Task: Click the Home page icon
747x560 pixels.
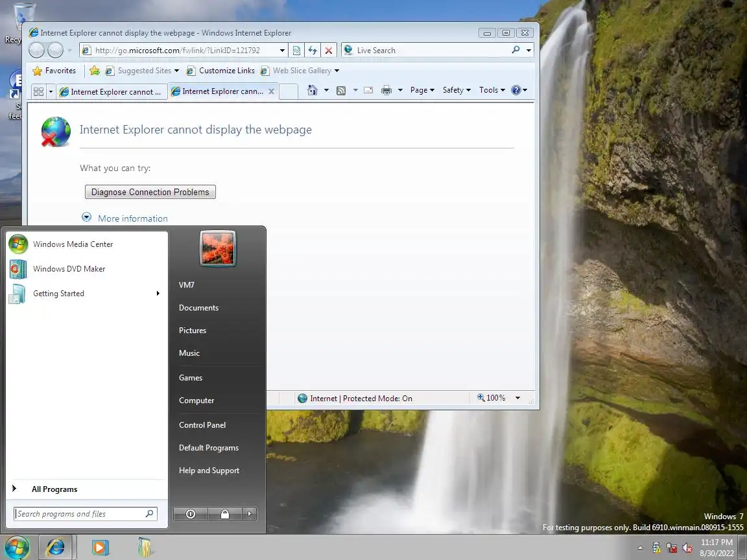Action: pyautogui.click(x=313, y=90)
